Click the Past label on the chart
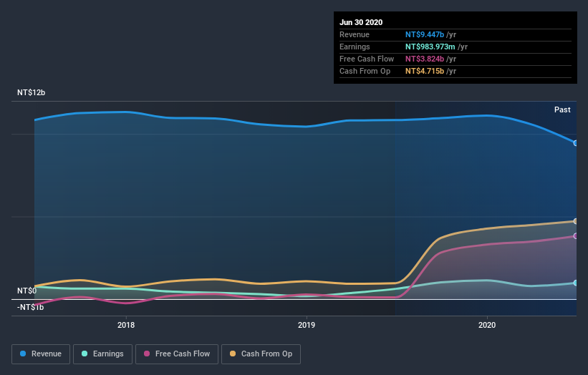 (x=562, y=109)
